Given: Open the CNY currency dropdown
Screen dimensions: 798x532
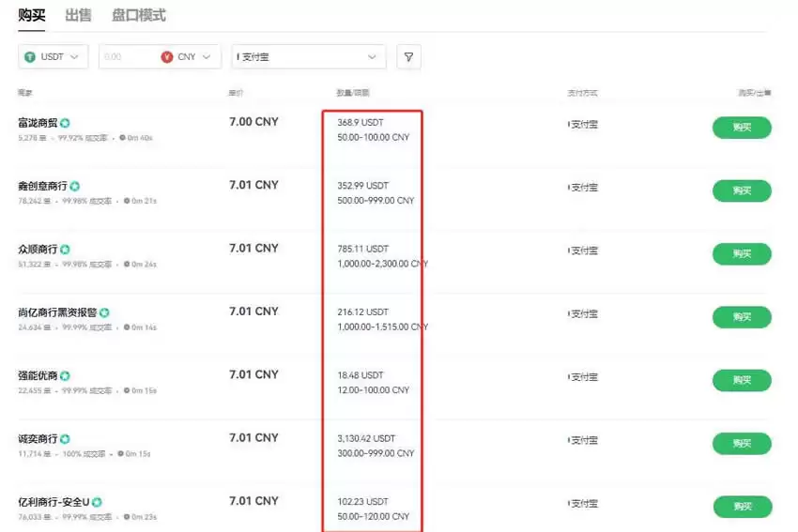Looking at the screenshot, I should [x=190, y=57].
